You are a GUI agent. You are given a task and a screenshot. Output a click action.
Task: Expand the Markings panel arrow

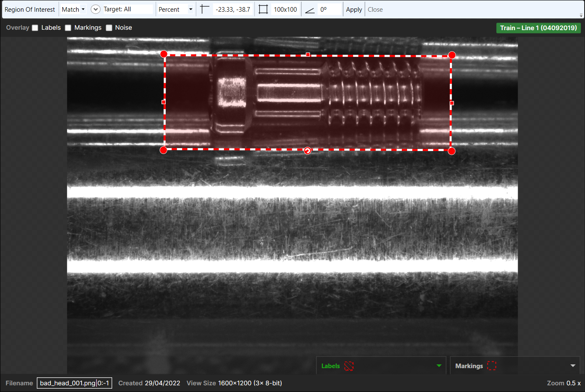click(573, 366)
